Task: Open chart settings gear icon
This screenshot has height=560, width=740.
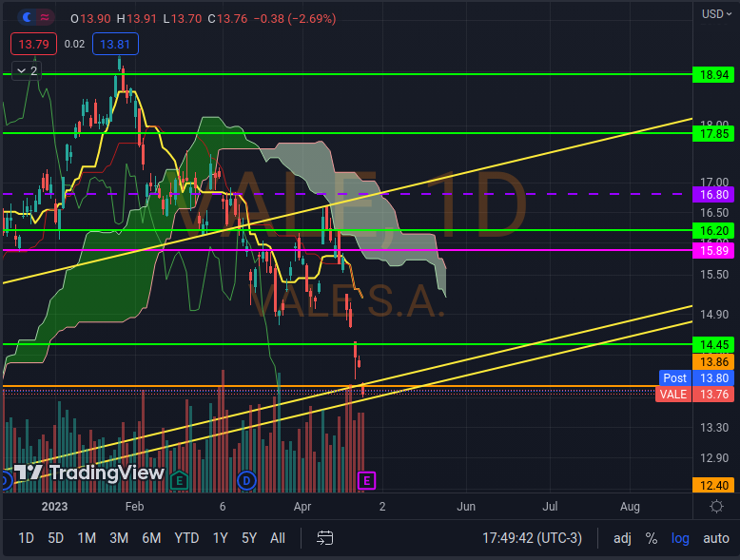Action: (716, 506)
